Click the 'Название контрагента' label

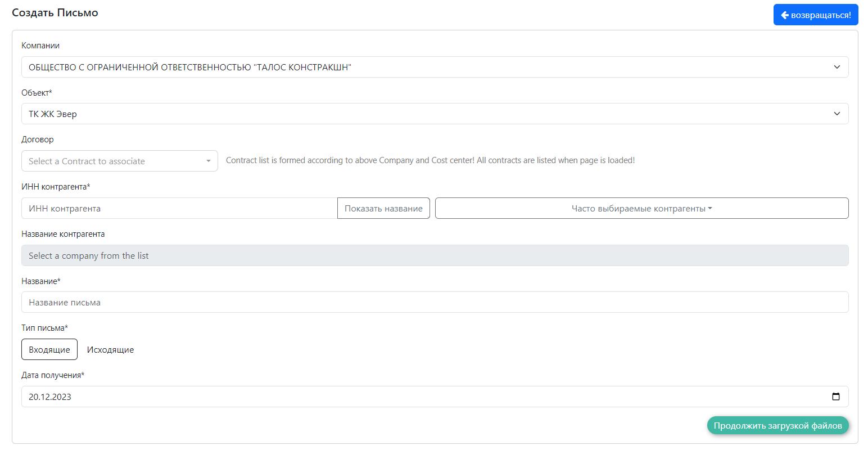click(63, 234)
